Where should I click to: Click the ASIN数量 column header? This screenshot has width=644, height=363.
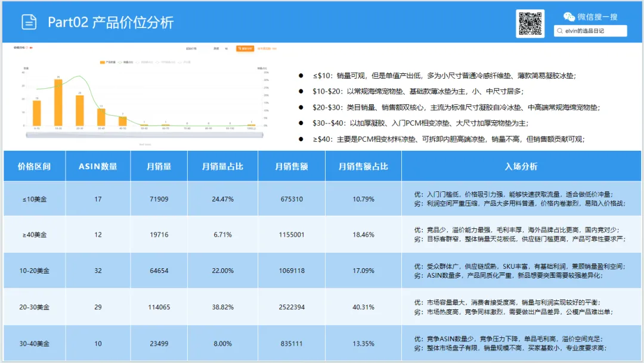[98, 166]
